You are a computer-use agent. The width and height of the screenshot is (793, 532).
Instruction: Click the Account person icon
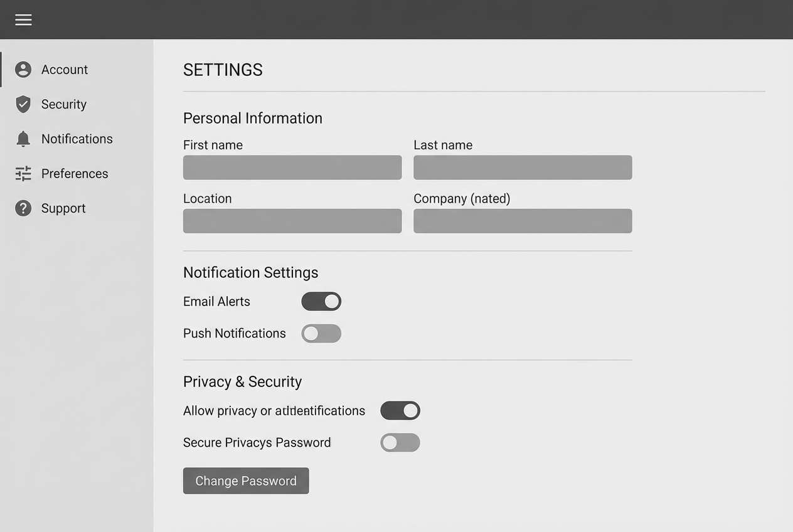[23, 69]
